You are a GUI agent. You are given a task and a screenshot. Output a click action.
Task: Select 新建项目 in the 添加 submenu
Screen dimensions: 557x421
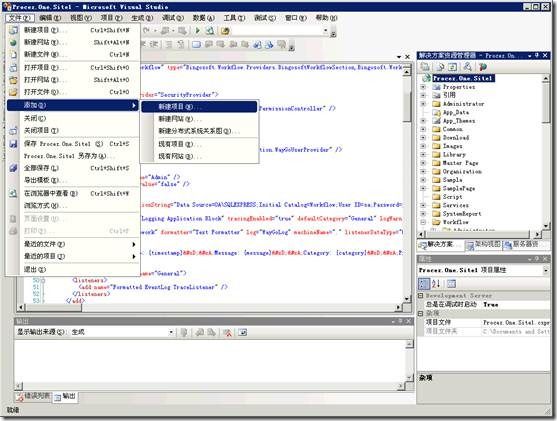[x=199, y=107]
